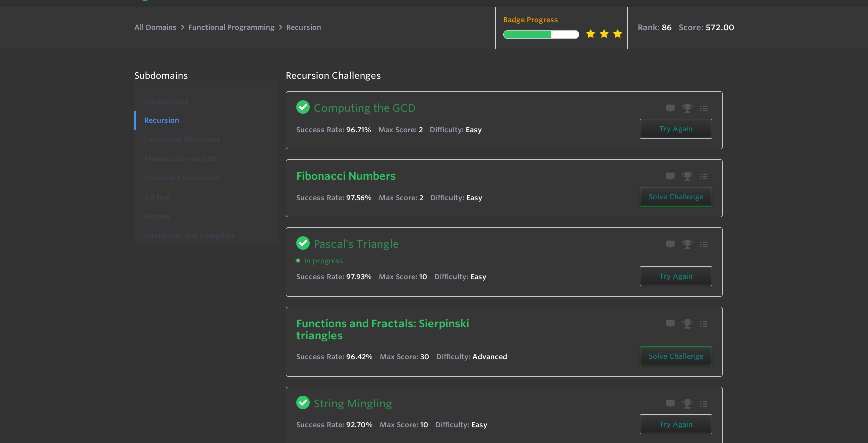868x443 pixels.
Task: Open submissions list icon for Fibonacci Numbers
Action: point(704,176)
